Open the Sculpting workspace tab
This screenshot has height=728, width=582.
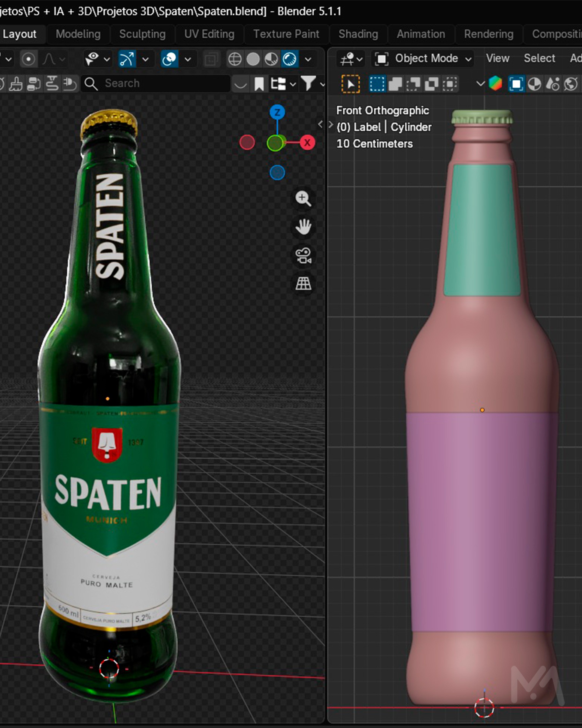tap(142, 34)
